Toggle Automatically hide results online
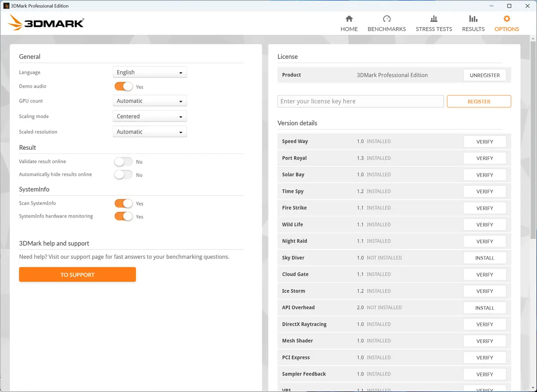 (x=124, y=175)
